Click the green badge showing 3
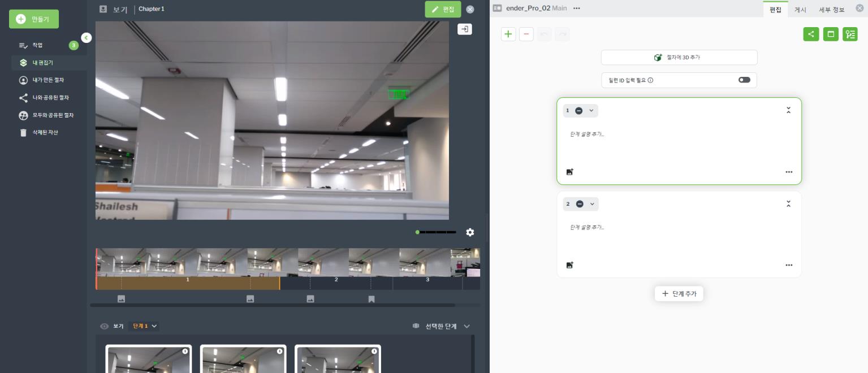 (x=74, y=45)
